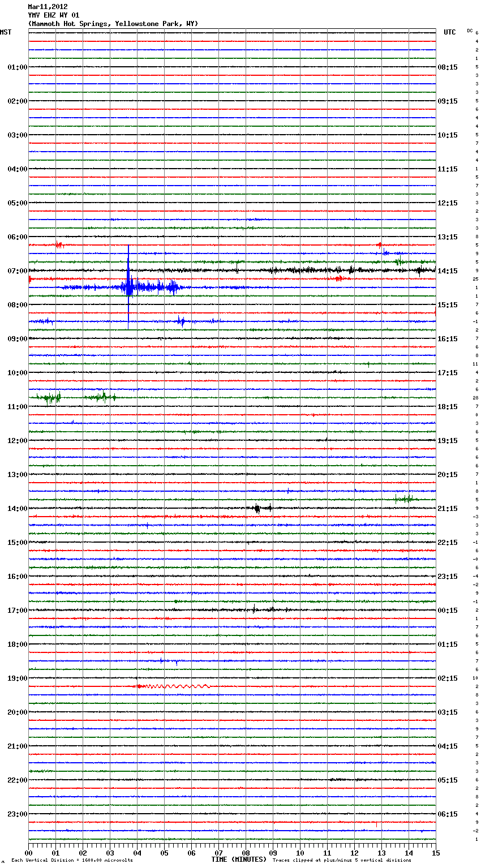Image resolution: width=481 pixels, height=868 pixels.
Task: Click the UTC time label "14:15"
Action: [x=448, y=271]
